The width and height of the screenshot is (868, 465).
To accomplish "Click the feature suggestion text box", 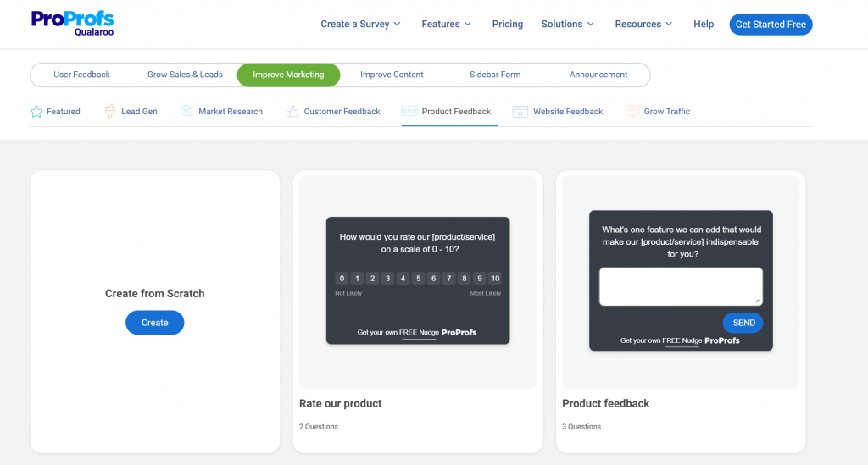I will [681, 286].
